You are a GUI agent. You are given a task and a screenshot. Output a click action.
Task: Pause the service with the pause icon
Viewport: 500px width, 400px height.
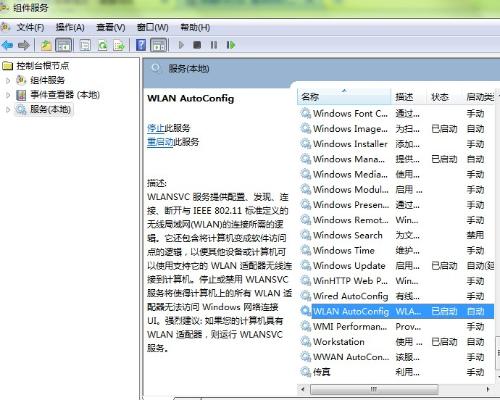pos(214,45)
